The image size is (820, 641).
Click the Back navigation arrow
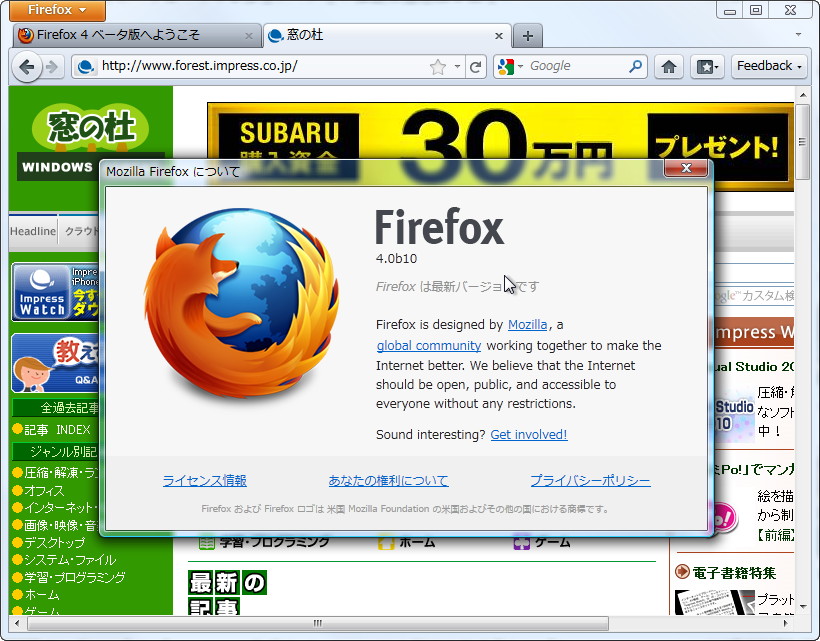click(27, 66)
